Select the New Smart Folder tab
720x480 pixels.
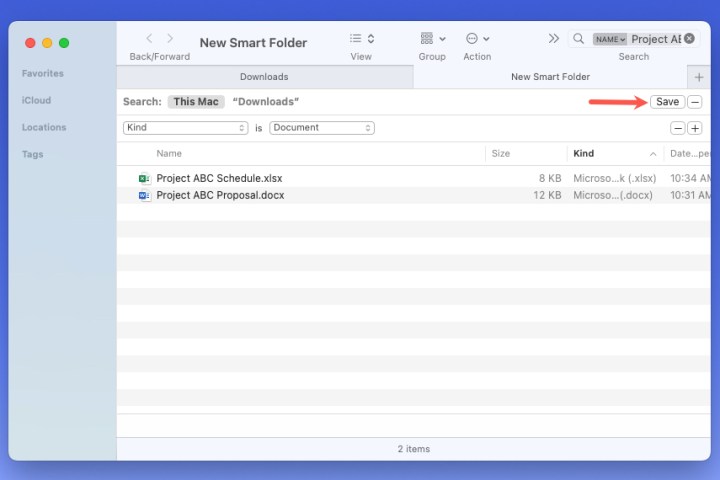coord(550,77)
